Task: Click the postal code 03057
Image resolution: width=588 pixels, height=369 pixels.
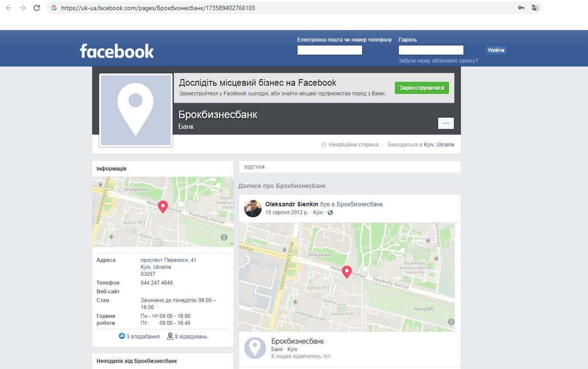Action: pos(148,274)
